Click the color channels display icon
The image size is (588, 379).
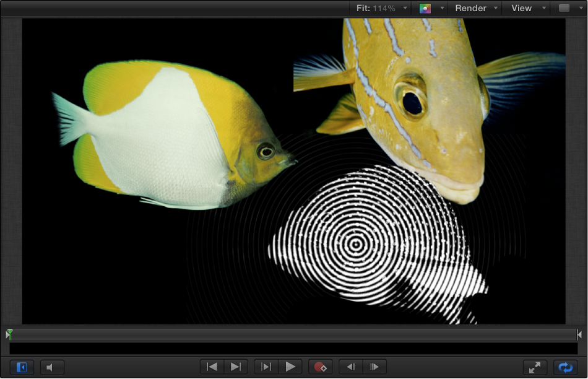[426, 8]
